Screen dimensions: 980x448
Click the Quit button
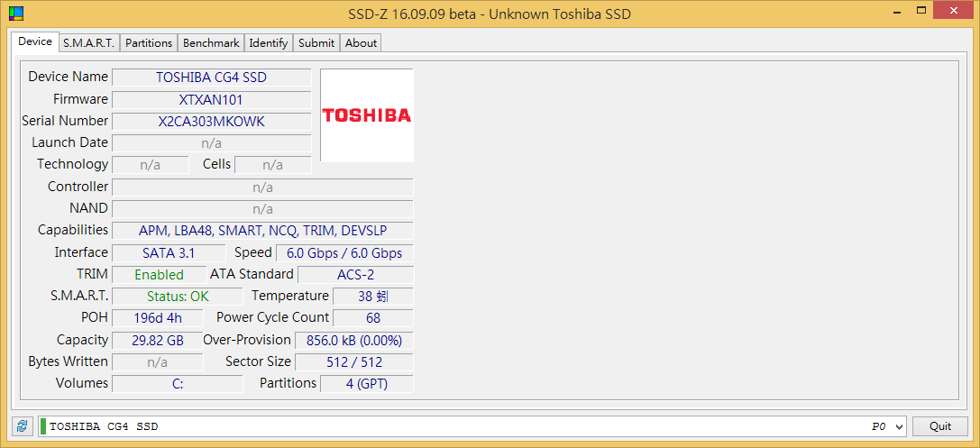pyautogui.click(x=940, y=426)
